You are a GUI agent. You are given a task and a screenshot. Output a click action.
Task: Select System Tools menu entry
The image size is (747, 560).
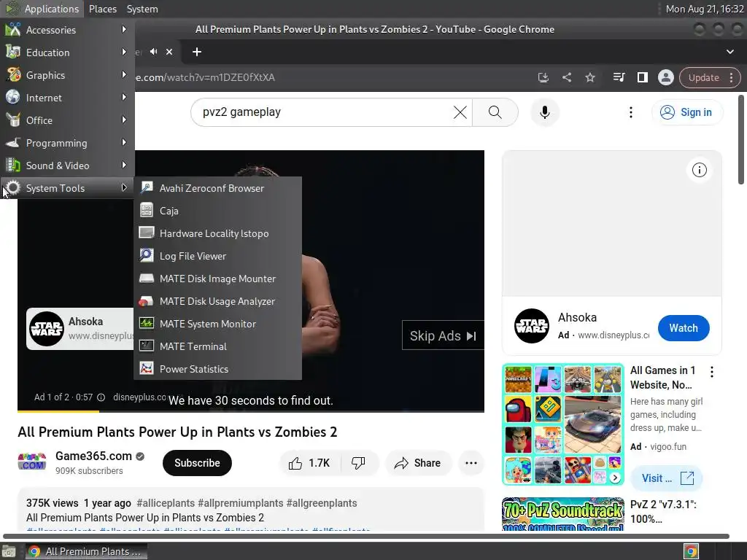coord(67,188)
